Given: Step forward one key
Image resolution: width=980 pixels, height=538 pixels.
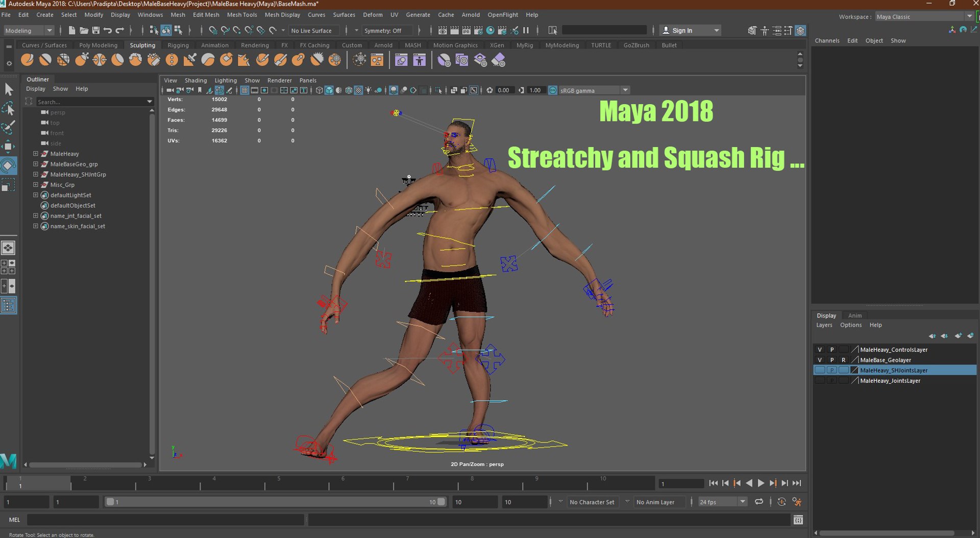Looking at the screenshot, I should 773,483.
